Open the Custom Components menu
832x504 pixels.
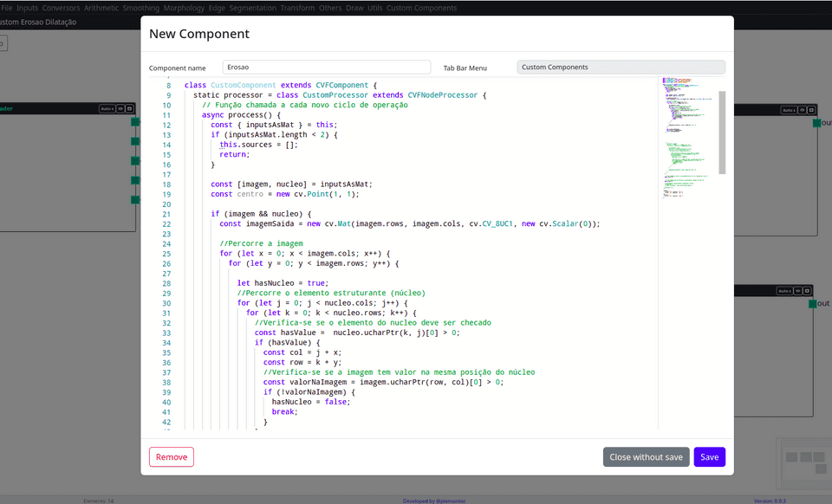(x=421, y=8)
